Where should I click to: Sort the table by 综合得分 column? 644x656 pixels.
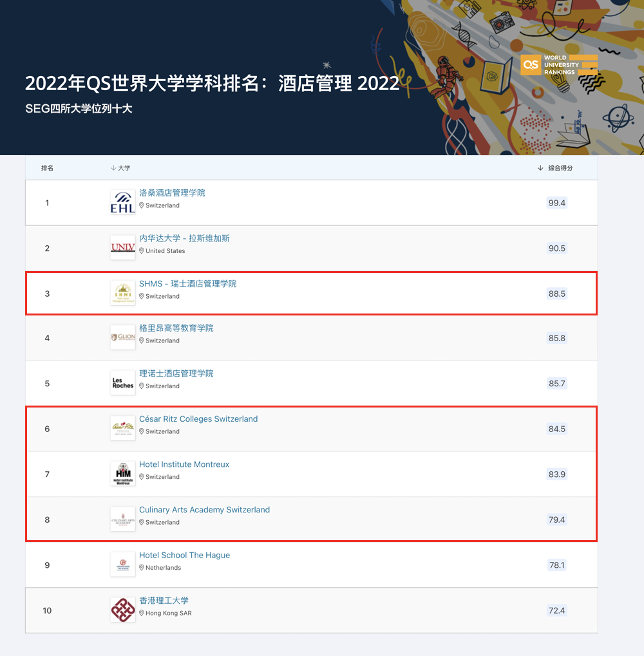coord(555,168)
